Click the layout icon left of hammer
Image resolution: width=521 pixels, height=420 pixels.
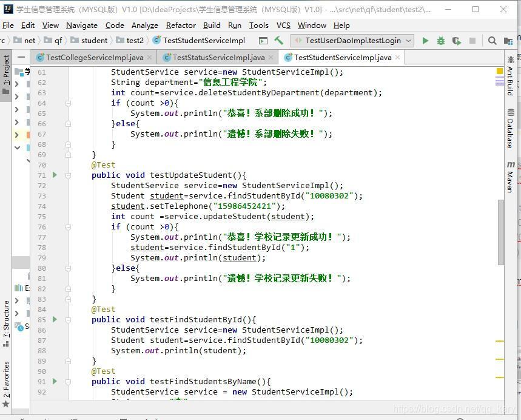tap(263, 41)
